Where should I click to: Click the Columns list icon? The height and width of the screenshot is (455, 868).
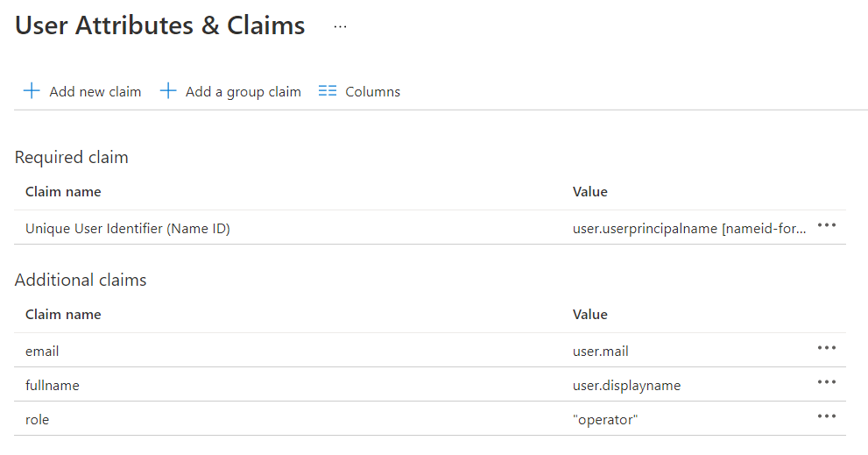328,91
